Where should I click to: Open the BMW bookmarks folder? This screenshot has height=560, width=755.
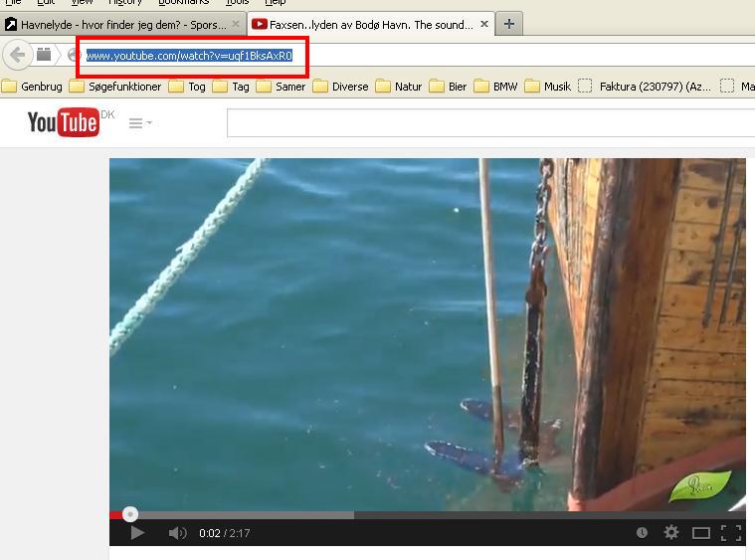(x=495, y=87)
